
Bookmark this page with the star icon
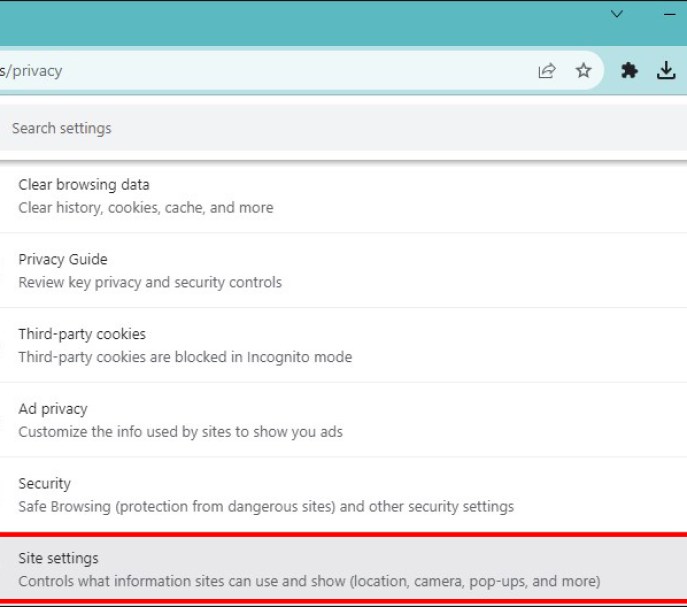[583, 70]
